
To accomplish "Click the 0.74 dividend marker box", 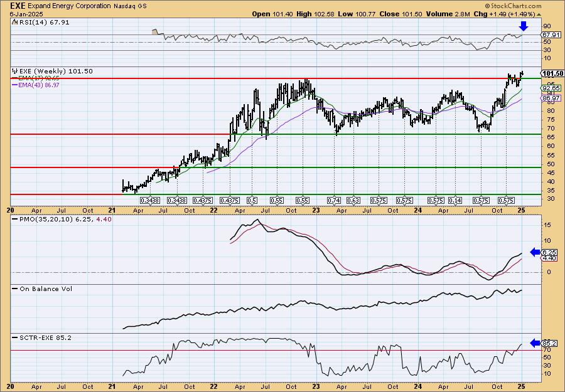I will [334, 200].
